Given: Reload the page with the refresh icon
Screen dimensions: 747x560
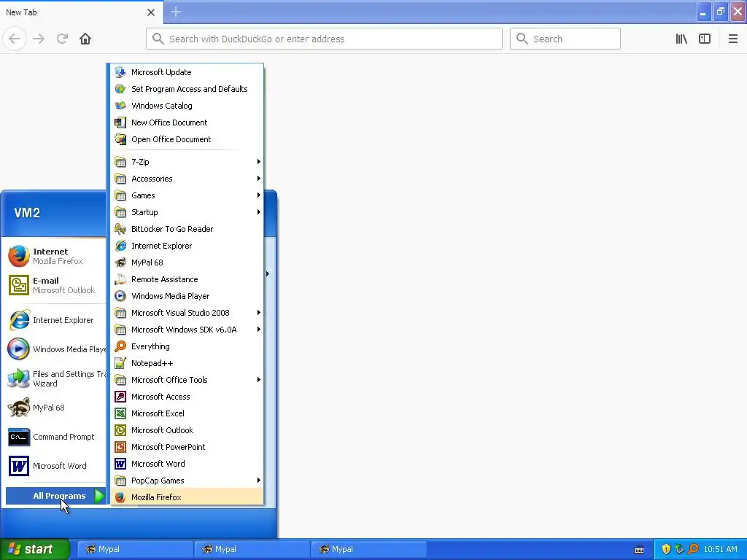Looking at the screenshot, I should point(62,39).
